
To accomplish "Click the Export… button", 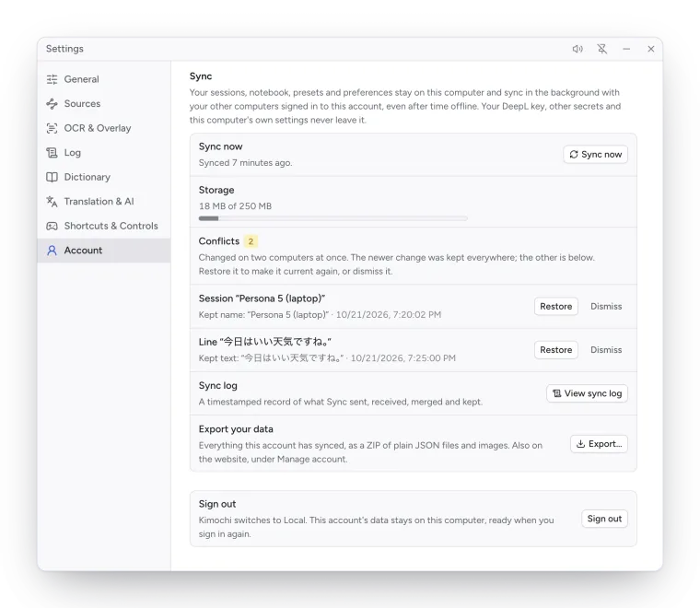I will coord(599,444).
